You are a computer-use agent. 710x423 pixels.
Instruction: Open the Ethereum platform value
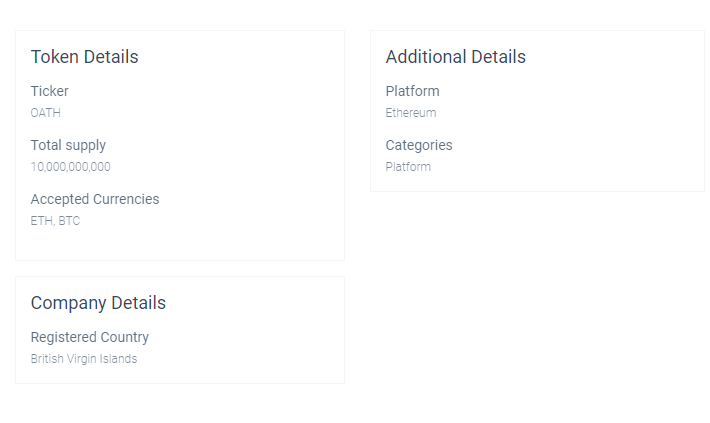coord(410,113)
